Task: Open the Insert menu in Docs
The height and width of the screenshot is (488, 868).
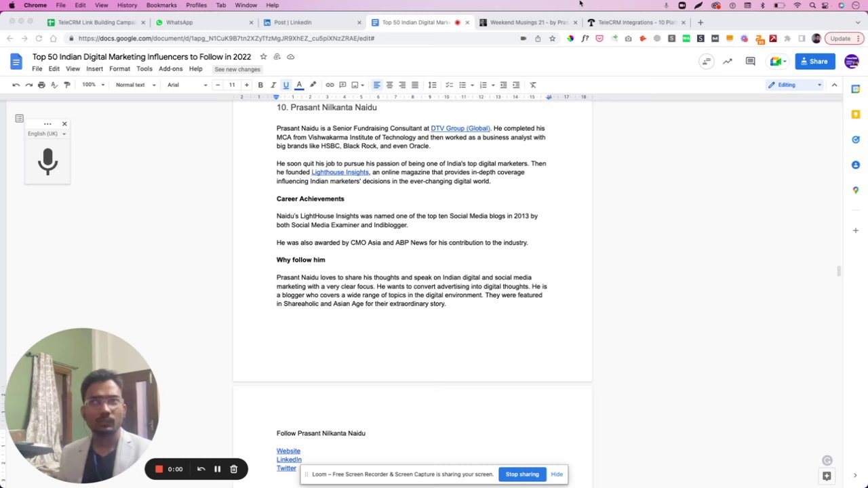Action: [94, 69]
